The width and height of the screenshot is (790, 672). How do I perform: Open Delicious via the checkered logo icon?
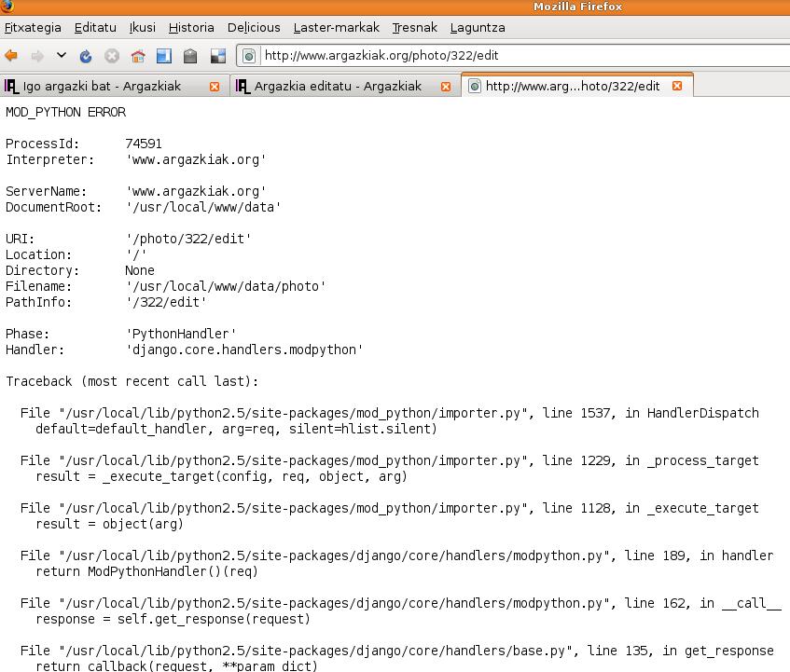click(x=217, y=56)
